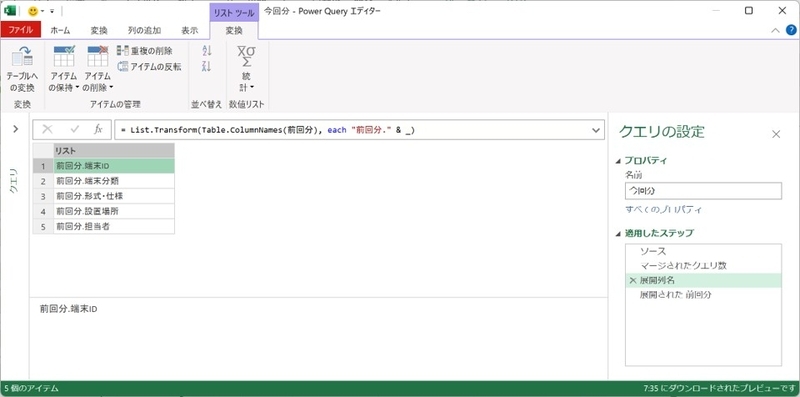Select list item 前回分.担当者
The image size is (800, 397).
point(114,227)
